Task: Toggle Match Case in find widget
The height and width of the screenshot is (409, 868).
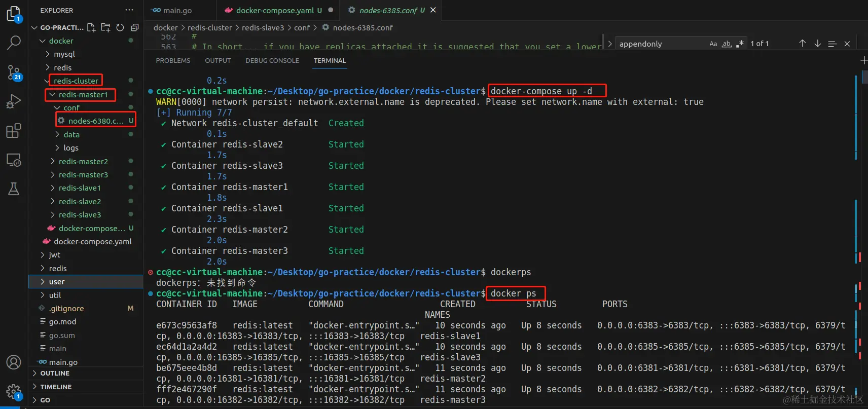Action: tap(713, 44)
